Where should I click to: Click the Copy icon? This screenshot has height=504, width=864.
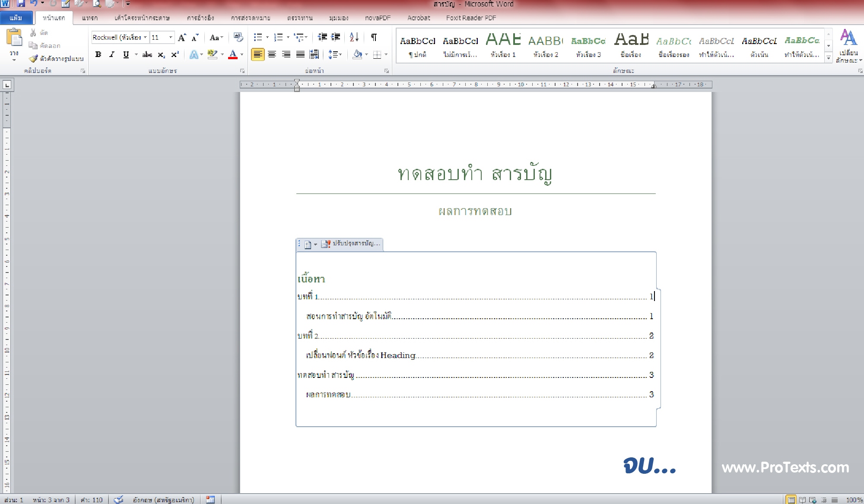pyautogui.click(x=33, y=45)
